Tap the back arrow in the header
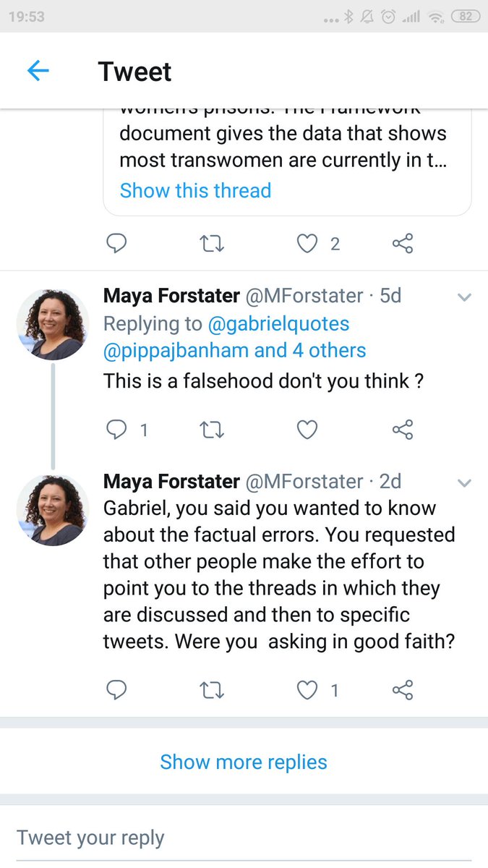The height and width of the screenshot is (868, 488). [x=38, y=71]
